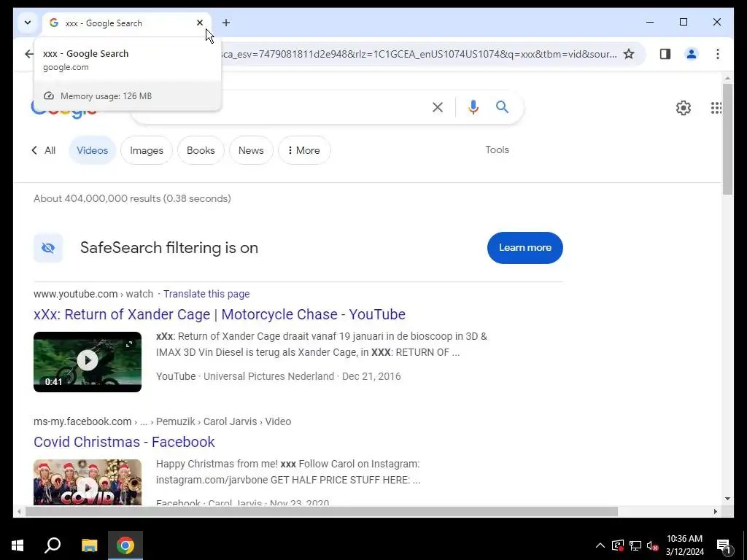Open the Chrome side panel icon
The height and width of the screenshot is (560, 747).
pos(665,54)
